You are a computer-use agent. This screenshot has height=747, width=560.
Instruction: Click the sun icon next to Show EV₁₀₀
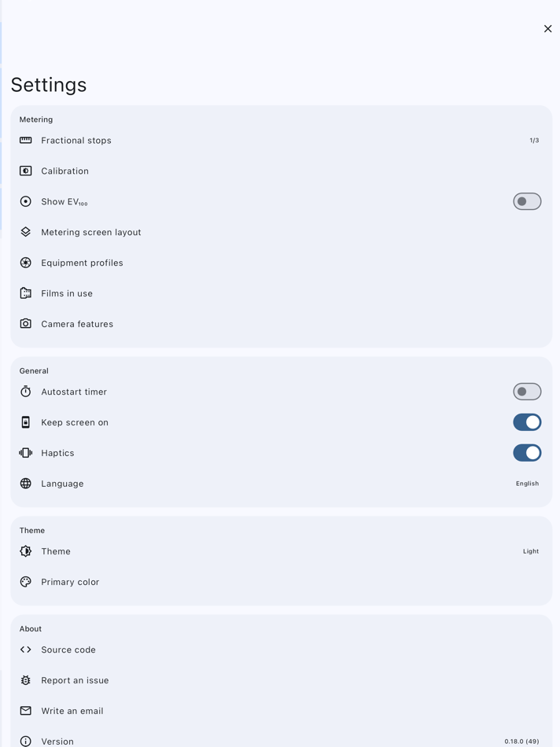click(26, 201)
